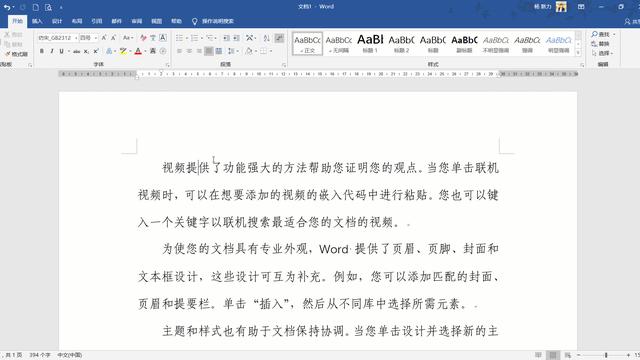Apply the Heading 2 style
The width and height of the screenshot is (640, 360).
pos(402,44)
